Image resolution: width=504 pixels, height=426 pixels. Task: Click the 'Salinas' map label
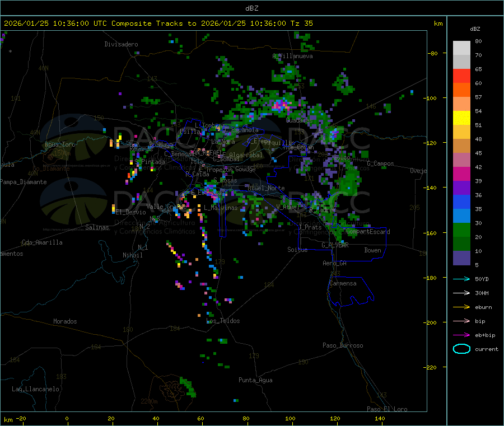[97, 227]
